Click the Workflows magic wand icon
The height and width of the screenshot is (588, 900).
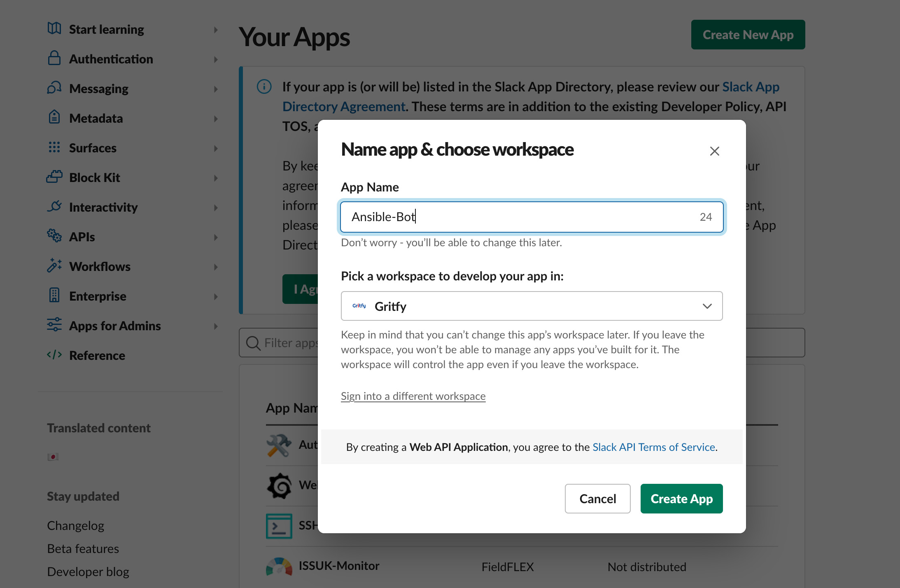pyautogui.click(x=54, y=266)
